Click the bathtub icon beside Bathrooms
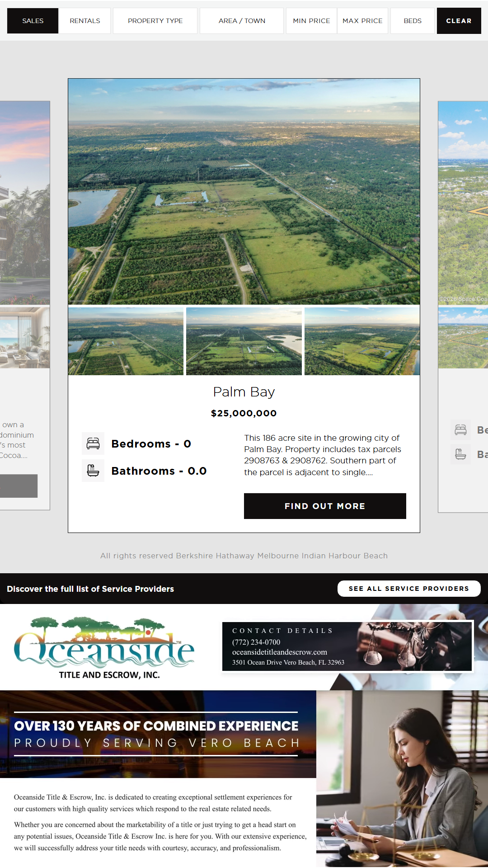This screenshot has height=868, width=488. [93, 471]
